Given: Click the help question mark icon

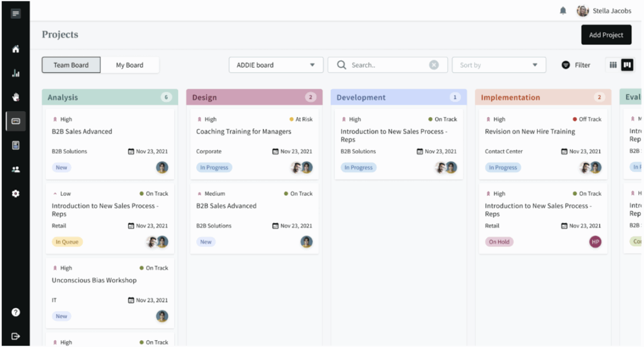Looking at the screenshot, I should pyautogui.click(x=16, y=312).
